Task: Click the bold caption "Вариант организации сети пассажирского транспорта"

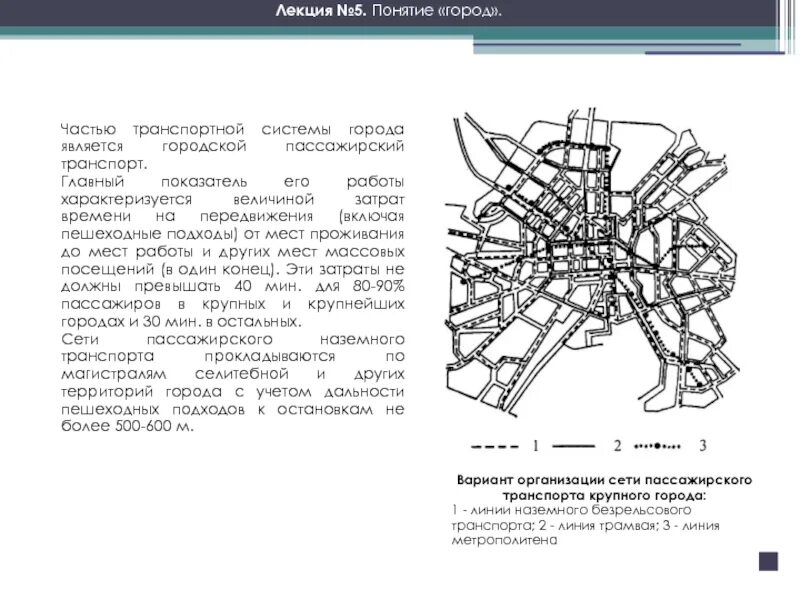Action: [x=604, y=488]
